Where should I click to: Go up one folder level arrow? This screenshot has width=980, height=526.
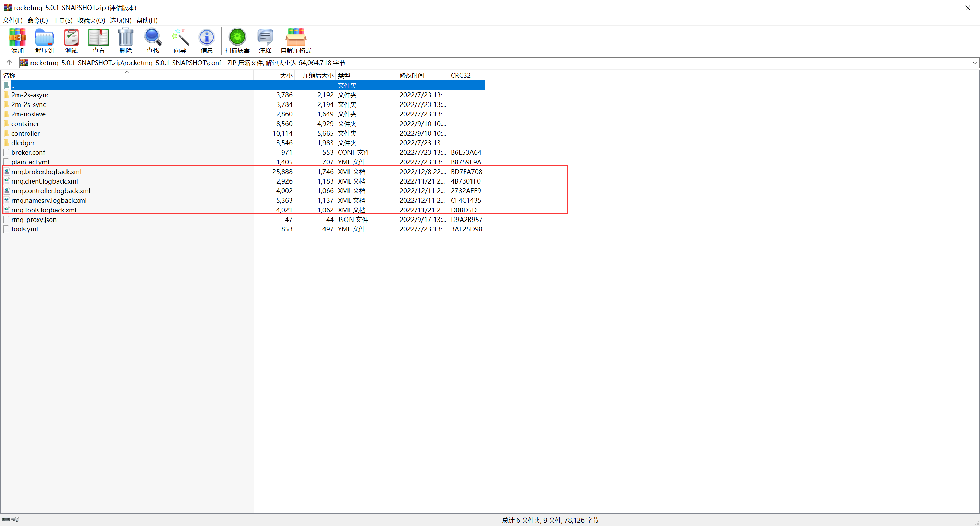10,62
